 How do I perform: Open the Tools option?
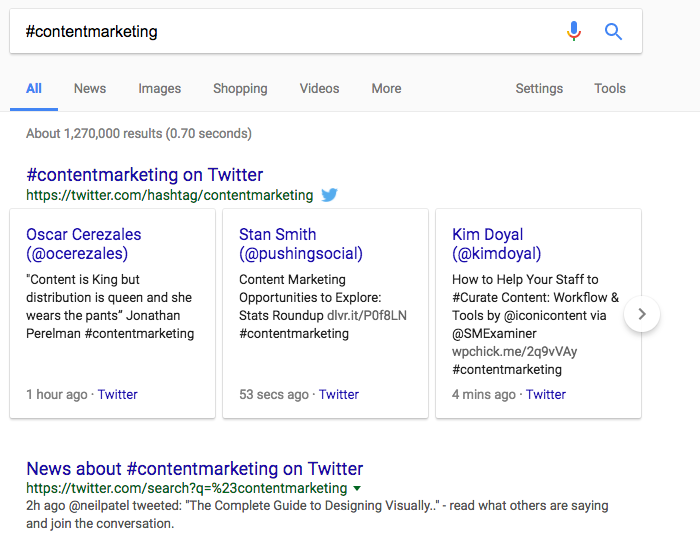pyautogui.click(x=609, y=88)
